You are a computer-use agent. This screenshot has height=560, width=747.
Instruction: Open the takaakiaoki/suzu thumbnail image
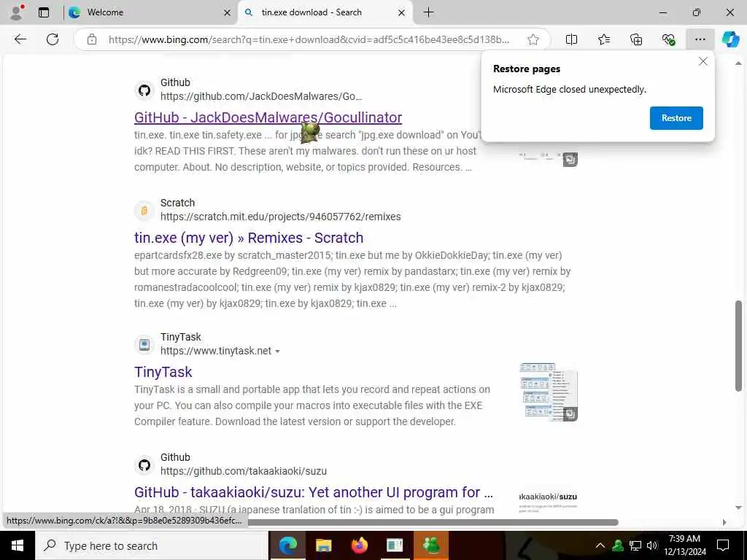pos(548,502)
